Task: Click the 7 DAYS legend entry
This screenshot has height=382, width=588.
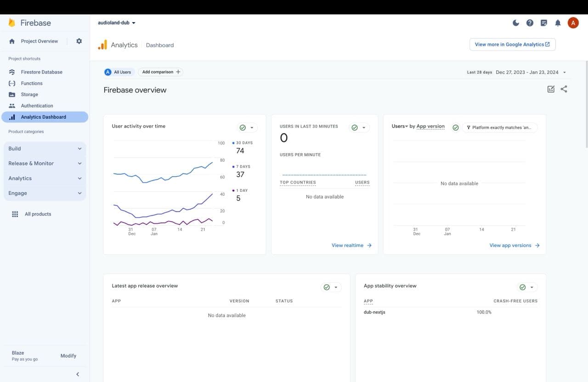Action: click(x=241, y=167)
